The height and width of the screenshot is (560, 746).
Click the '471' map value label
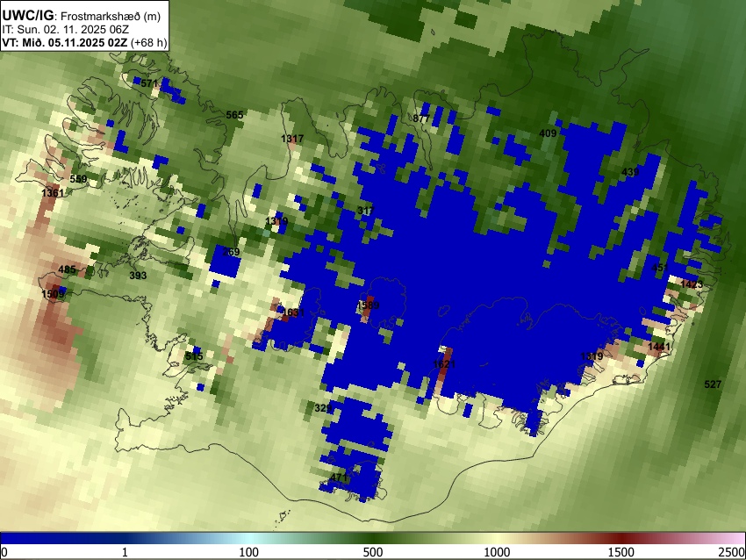[338, 477]
